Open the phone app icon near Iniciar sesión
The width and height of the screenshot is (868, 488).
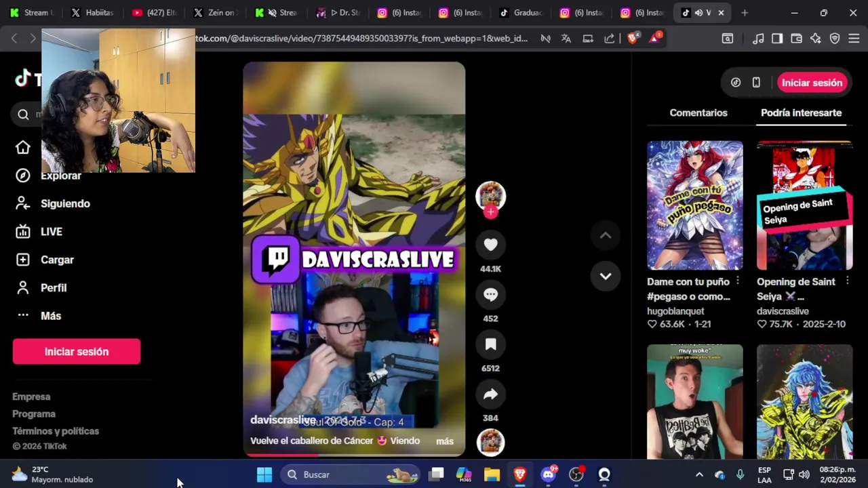(x=756, y=83)
